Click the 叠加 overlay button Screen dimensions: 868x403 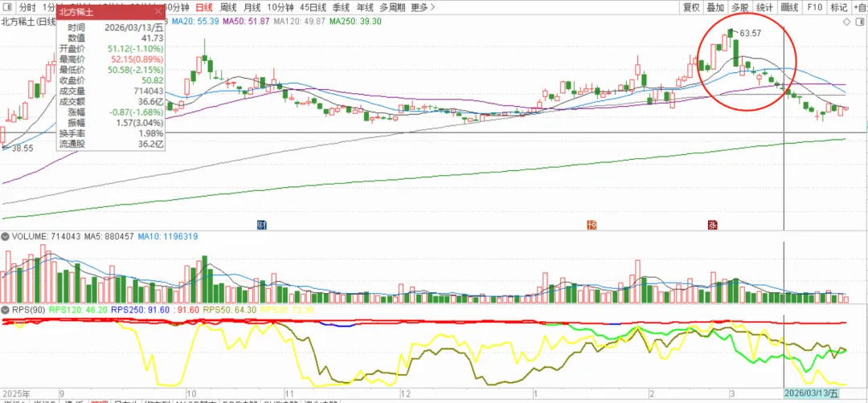click(715, 7)
